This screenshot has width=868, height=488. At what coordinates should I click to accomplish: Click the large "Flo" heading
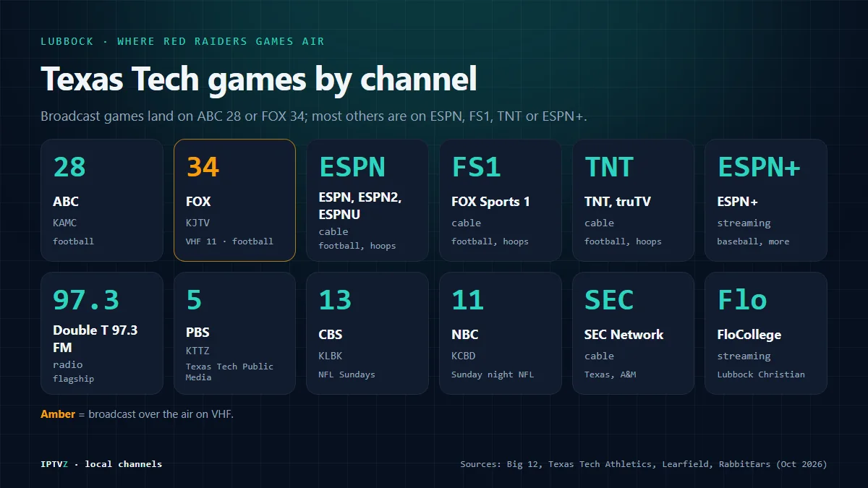pos(742,300)
